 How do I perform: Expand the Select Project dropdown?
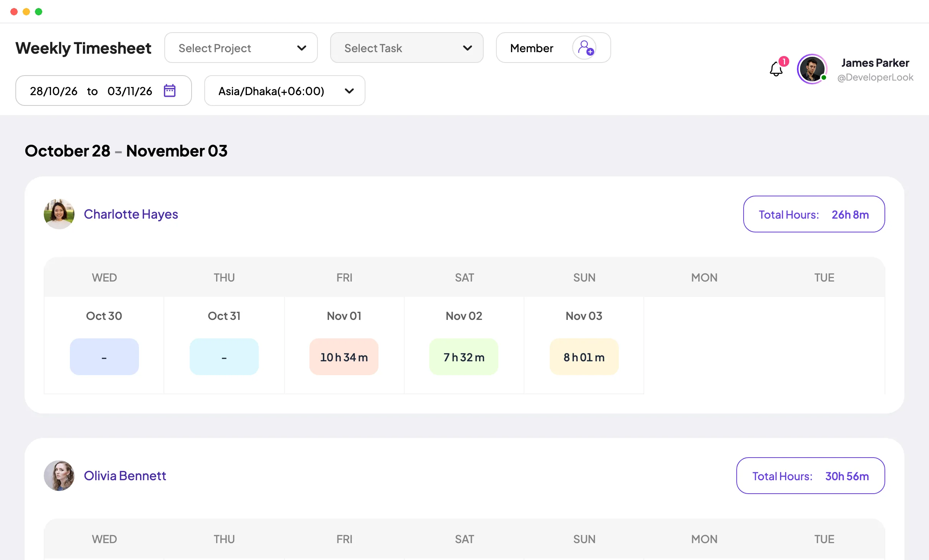click(x=241, y=48)
